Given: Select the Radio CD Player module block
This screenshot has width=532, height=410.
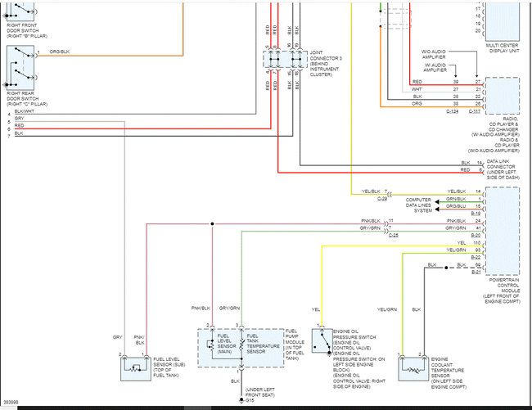Looking at the screenshot, I should [503, 96].
